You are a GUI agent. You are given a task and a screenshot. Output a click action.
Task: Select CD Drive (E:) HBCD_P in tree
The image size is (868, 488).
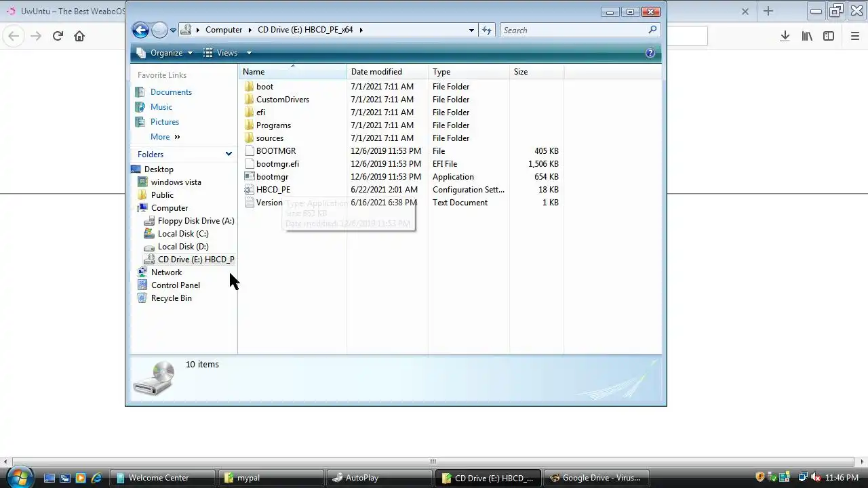196,260
